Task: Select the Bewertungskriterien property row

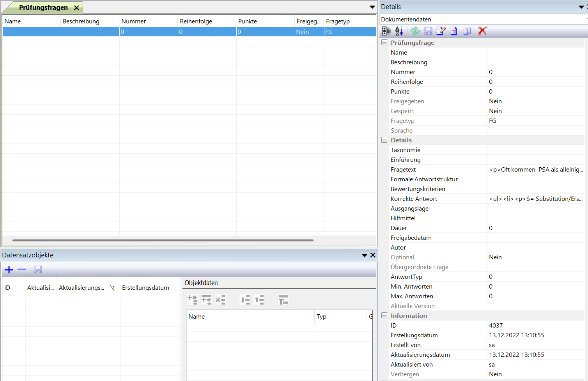Action: (487, 189)
